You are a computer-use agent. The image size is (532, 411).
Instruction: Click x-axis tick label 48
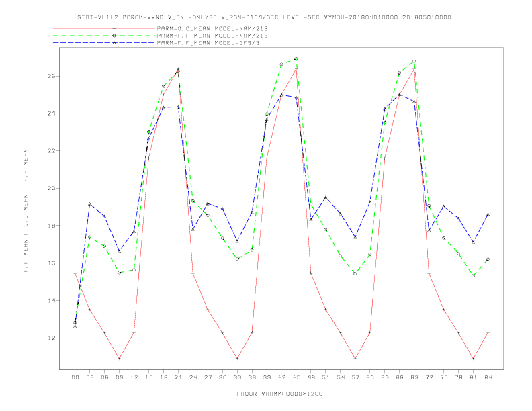coord(311,377)
